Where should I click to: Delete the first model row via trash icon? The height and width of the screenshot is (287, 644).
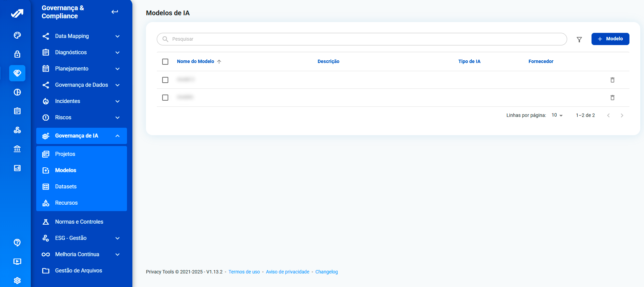[x=612, y=80]
